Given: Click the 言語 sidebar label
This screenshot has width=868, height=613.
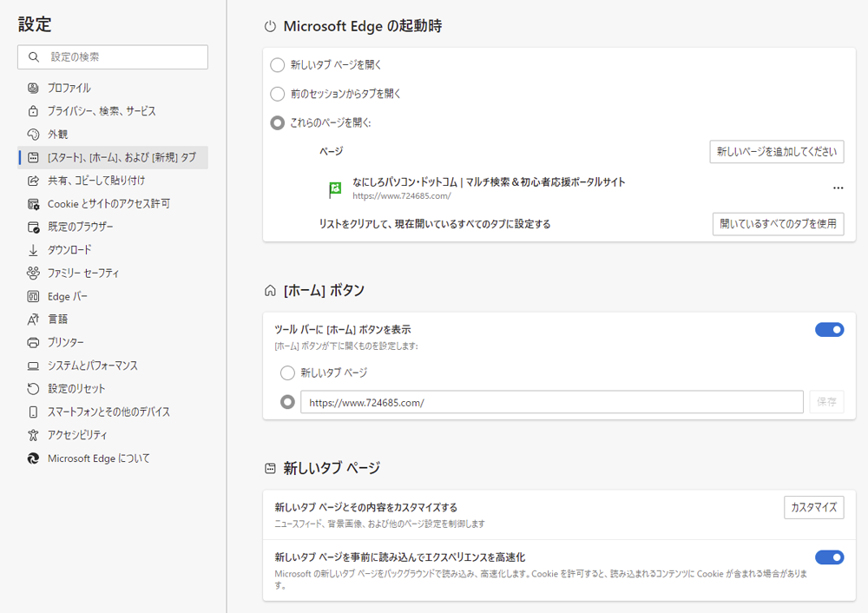Looking at the screenshot, I should click(57, 319).
